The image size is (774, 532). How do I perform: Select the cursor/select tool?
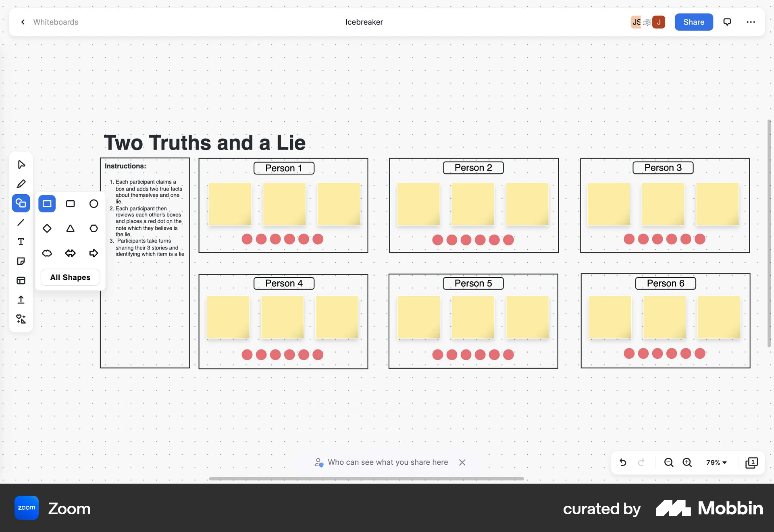(21, 164)
